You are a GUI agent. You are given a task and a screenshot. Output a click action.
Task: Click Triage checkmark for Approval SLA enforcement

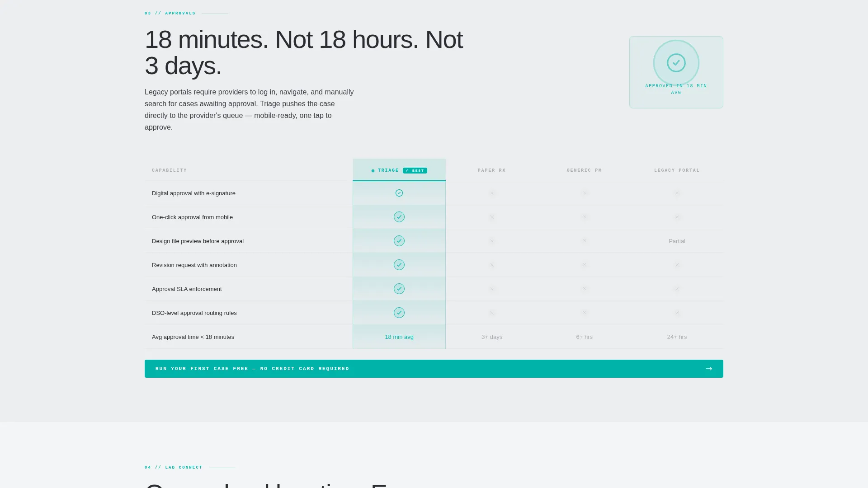tap(399, 289)
